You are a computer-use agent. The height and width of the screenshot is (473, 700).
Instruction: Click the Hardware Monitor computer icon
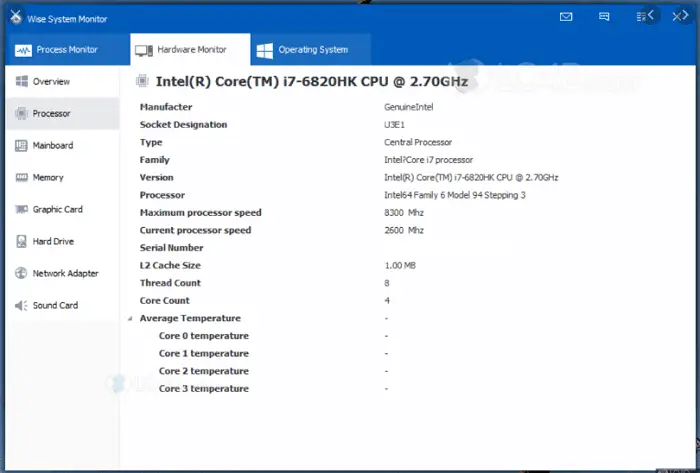tap(144, 50)
